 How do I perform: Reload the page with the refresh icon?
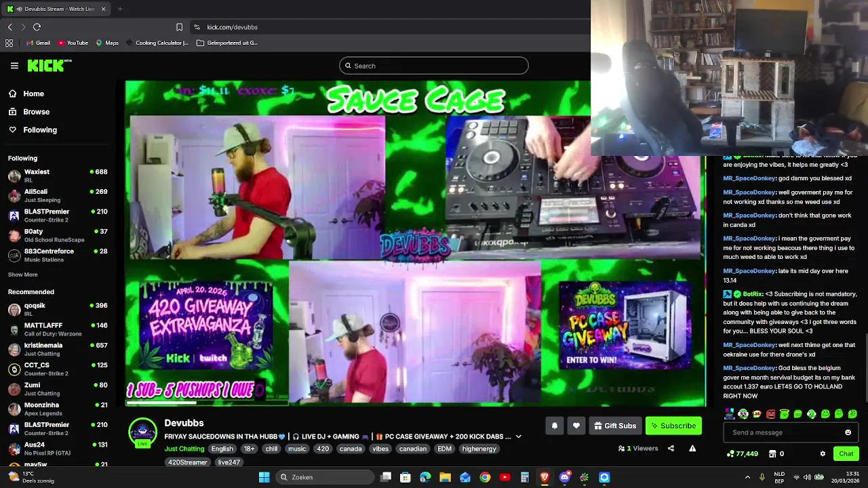pyautogui.click(x=37, y=27)
